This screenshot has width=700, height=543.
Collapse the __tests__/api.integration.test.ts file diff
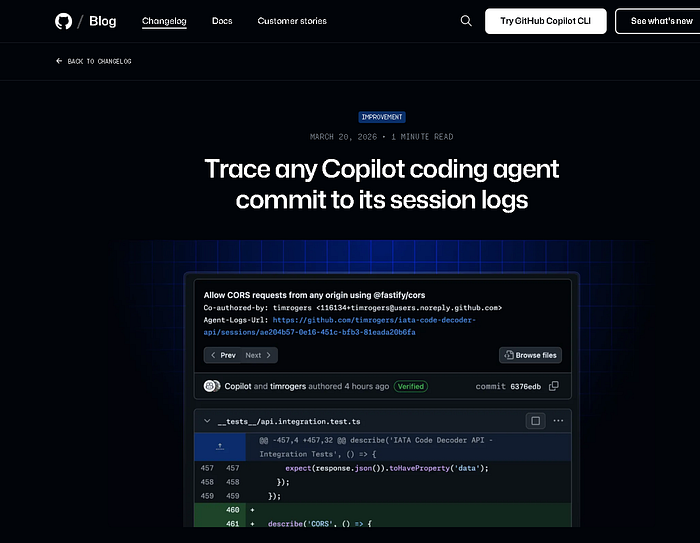[207, 421]
